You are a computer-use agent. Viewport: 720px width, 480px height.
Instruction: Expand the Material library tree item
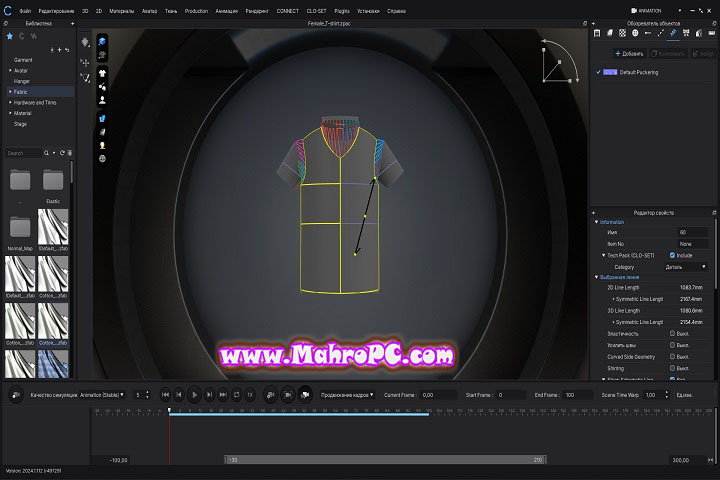pyautogui.click(x=10, y=113)
